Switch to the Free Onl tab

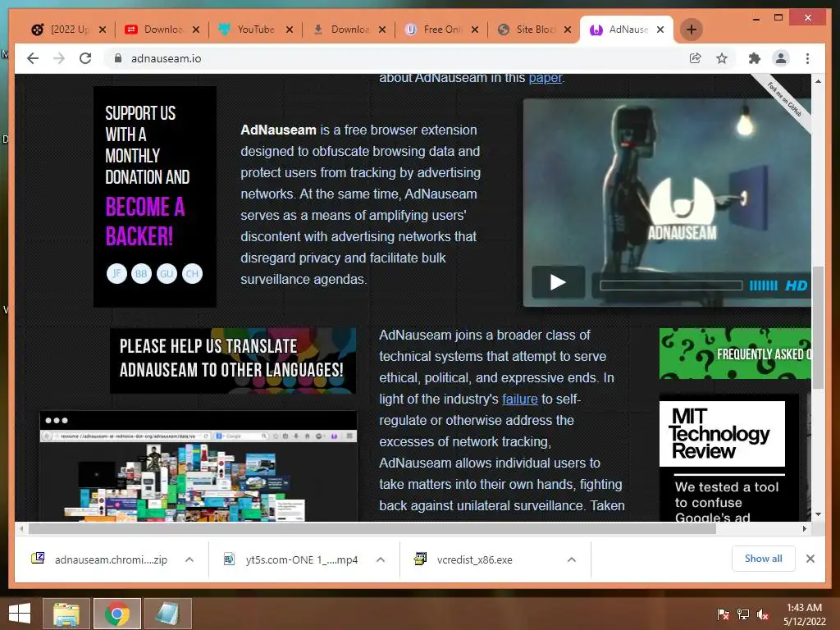[x=441, y=30]
